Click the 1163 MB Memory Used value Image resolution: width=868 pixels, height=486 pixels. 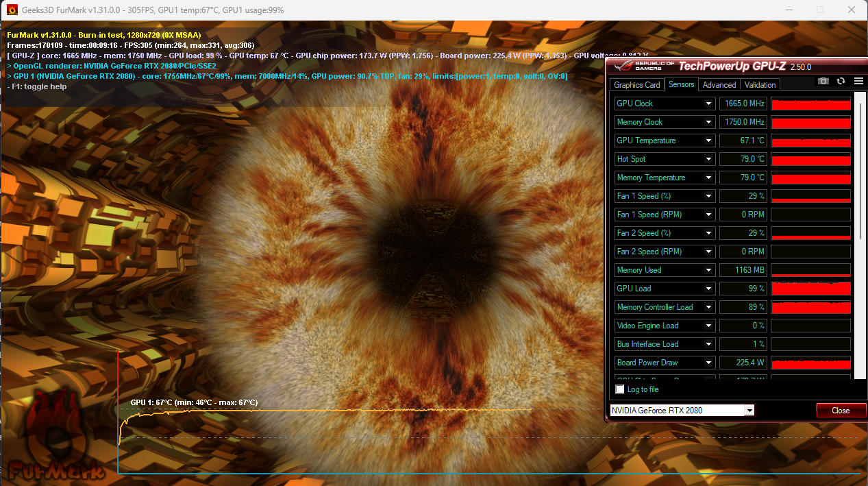pyautogui.click(x=743, y=270)
